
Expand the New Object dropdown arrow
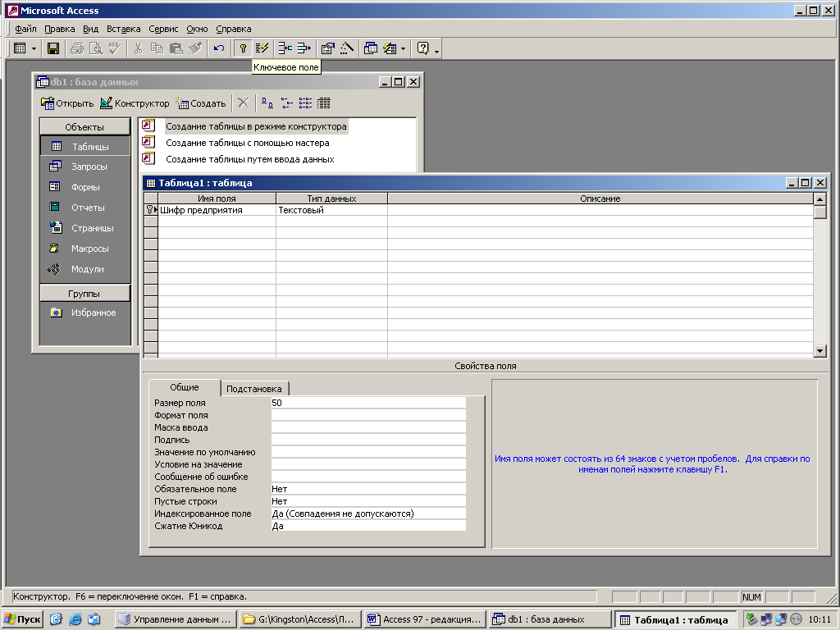[x=403, y=49]
